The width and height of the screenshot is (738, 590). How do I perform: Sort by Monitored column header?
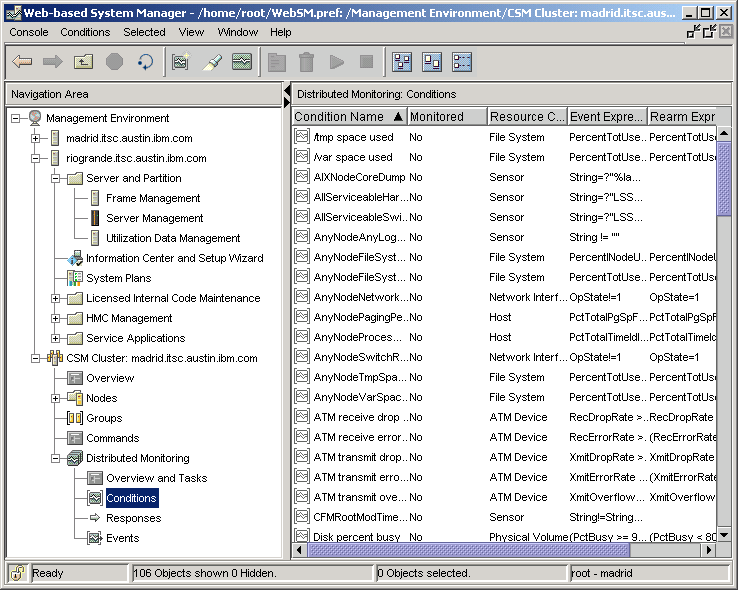(x=447, y=116)
